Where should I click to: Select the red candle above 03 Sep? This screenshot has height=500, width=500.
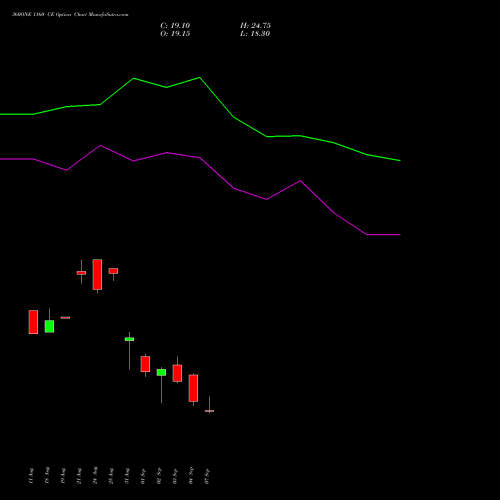177,373
